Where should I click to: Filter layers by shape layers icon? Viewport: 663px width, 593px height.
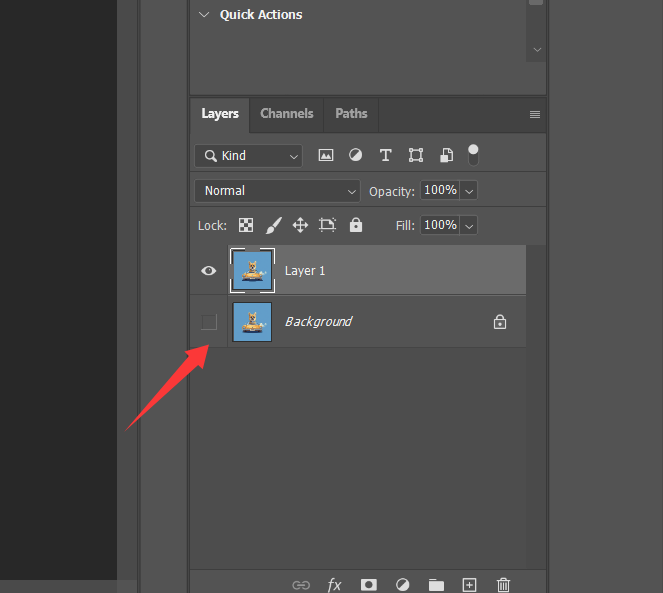[x=416, y=155]
